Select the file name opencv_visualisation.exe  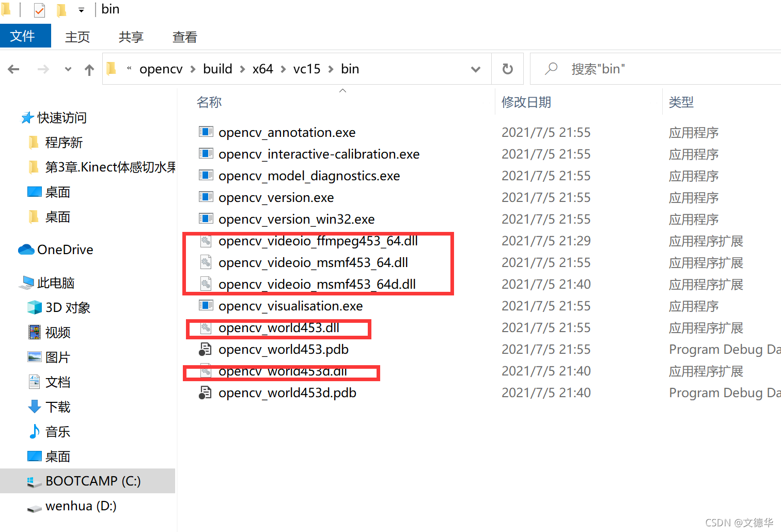pyautogui.click(x=290, y=306)
